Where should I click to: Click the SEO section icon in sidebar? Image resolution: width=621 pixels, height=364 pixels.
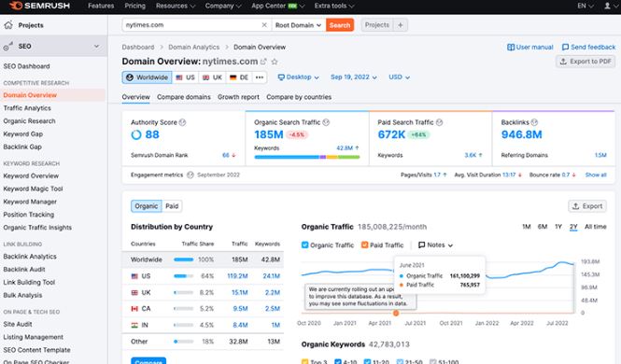(x=7, y=47)
